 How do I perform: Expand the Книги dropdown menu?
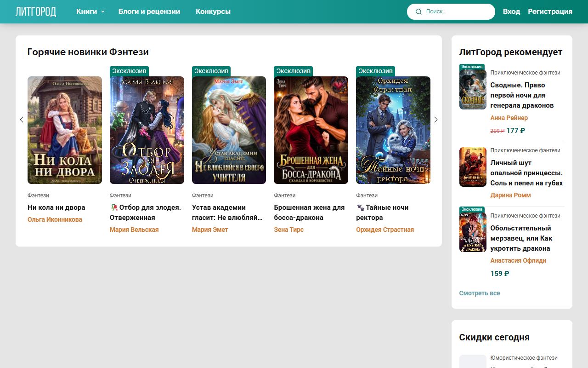[x=90, y=11]
